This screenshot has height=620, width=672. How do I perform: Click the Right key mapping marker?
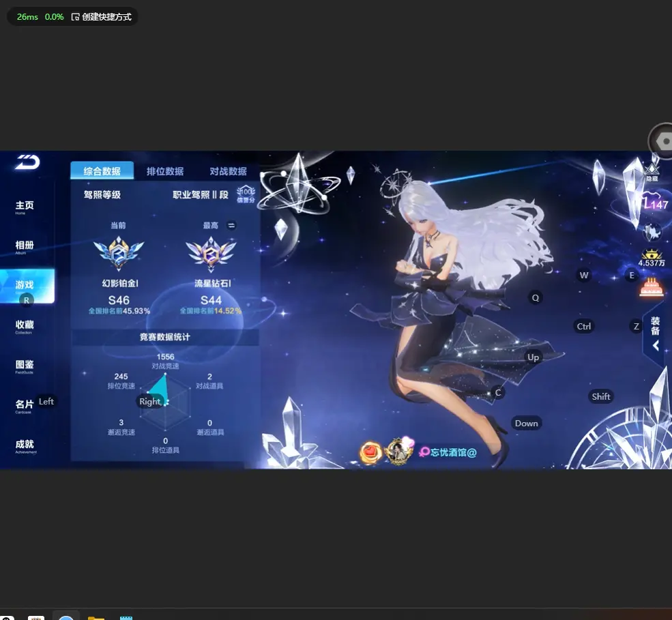coord(149,402)
